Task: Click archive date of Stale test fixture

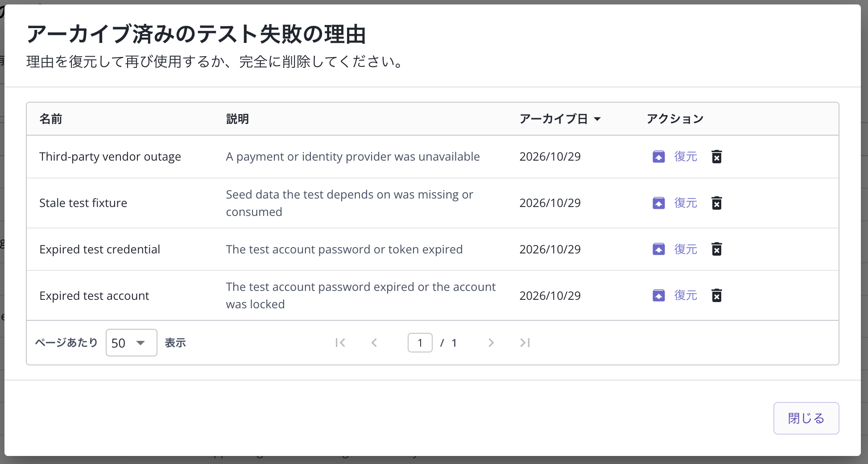Action: point(550,203)
